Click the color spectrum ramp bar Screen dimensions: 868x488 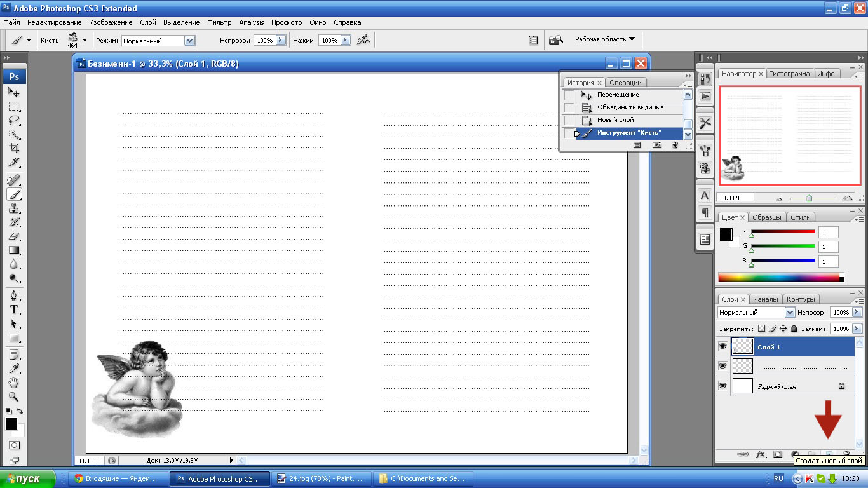781,278
